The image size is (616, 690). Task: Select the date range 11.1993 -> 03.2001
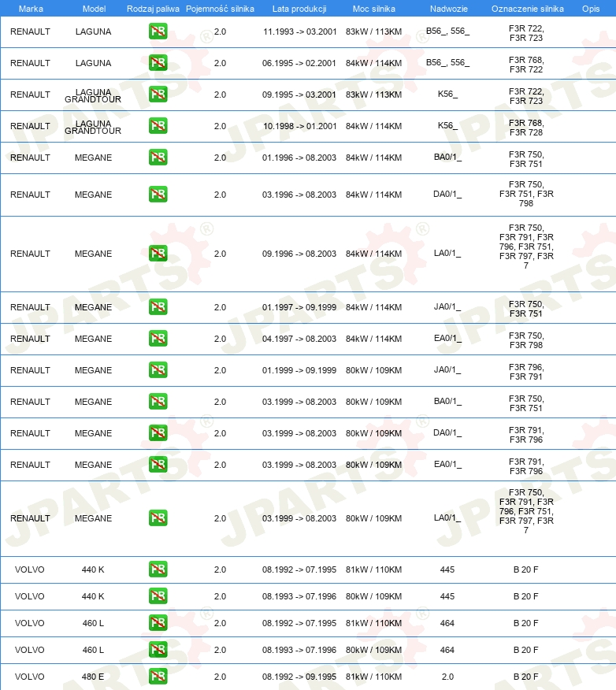(299, 32)
